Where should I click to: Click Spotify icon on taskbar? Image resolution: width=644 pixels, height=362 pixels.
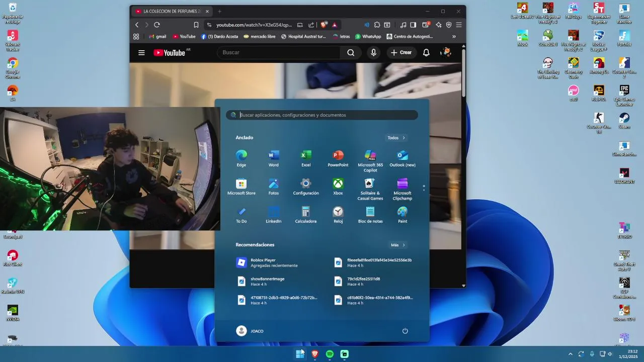(x=330, y=354)
